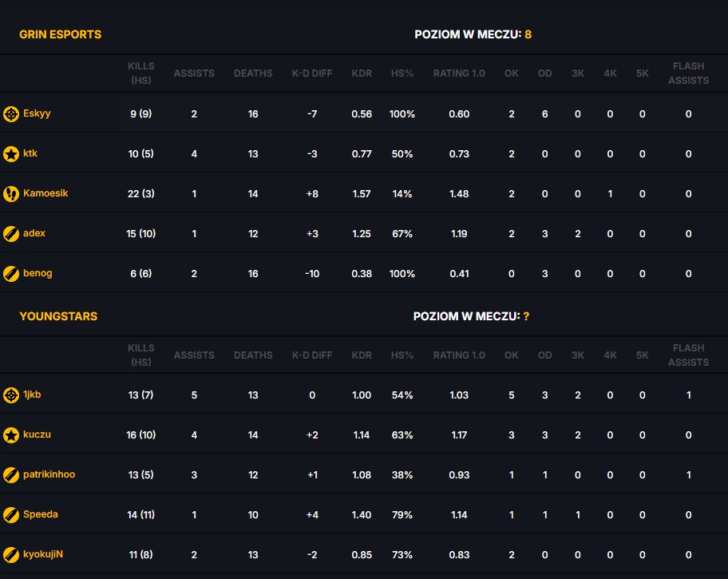
Task: Select ktk's rating value 0.73
Action: 459,154
